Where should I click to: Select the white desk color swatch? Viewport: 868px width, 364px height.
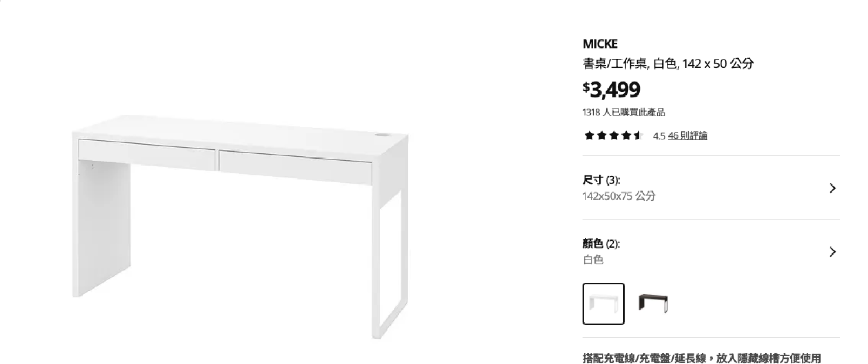pyautogui.click(x=603, y=304)
